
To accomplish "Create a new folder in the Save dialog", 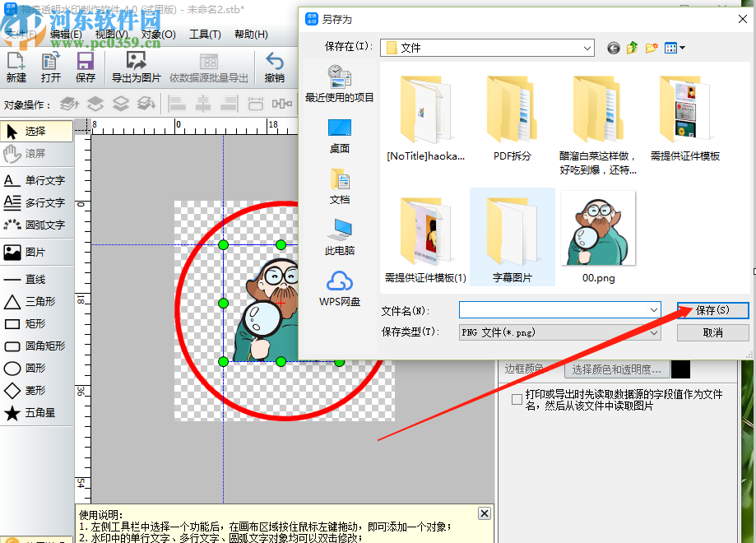I will [651, 48].
